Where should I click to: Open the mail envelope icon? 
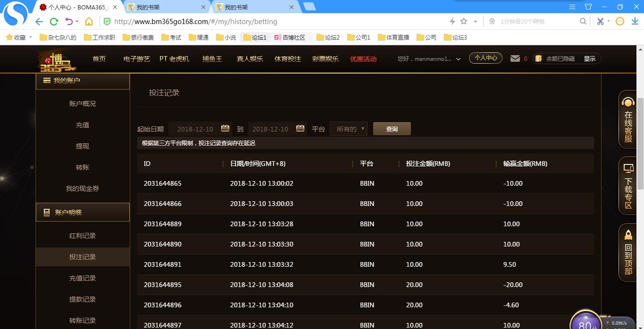(x=515, y=58)
